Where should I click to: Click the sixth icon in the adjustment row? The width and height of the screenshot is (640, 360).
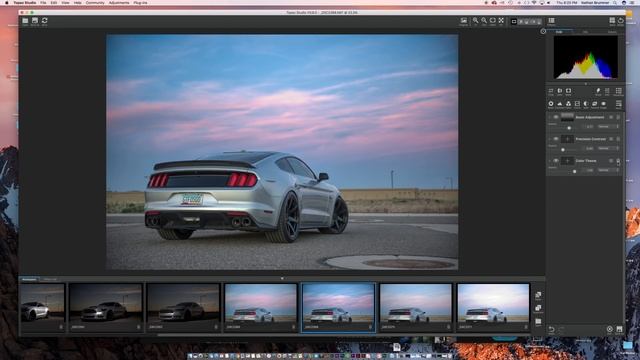(595, 104)
